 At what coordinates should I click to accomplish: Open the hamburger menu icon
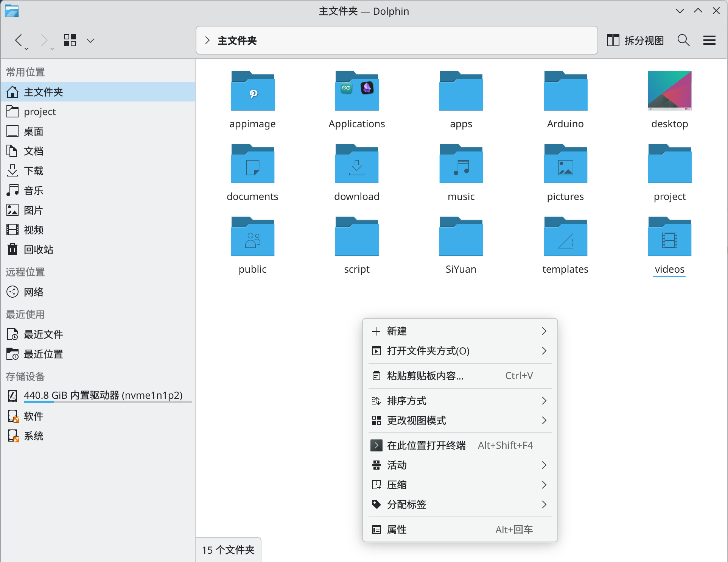pyautogui.click(x=709, y=40)
